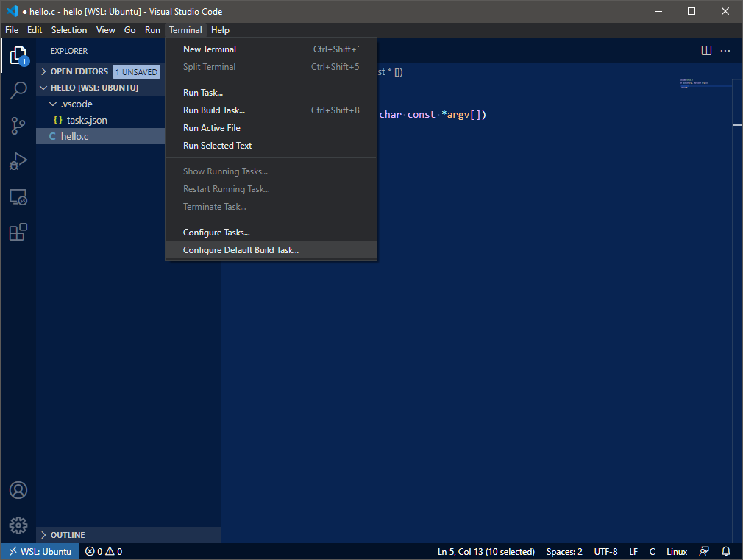This screenshot has height=560, width=743.
Task: Click the EXPLORER panel title
Action: pyautogui.click(x=69, y=51)
